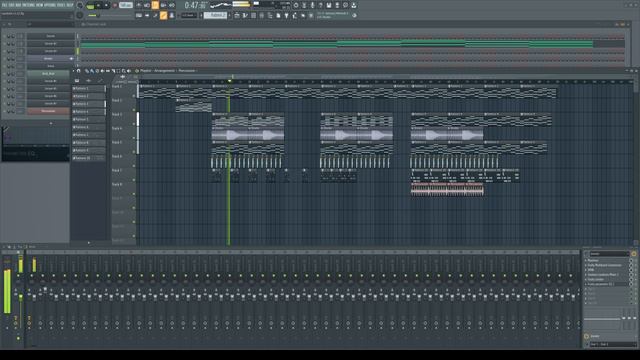The image size is (640, 360).
Task: Select the Percussion channel button
Action: [48, 111]
